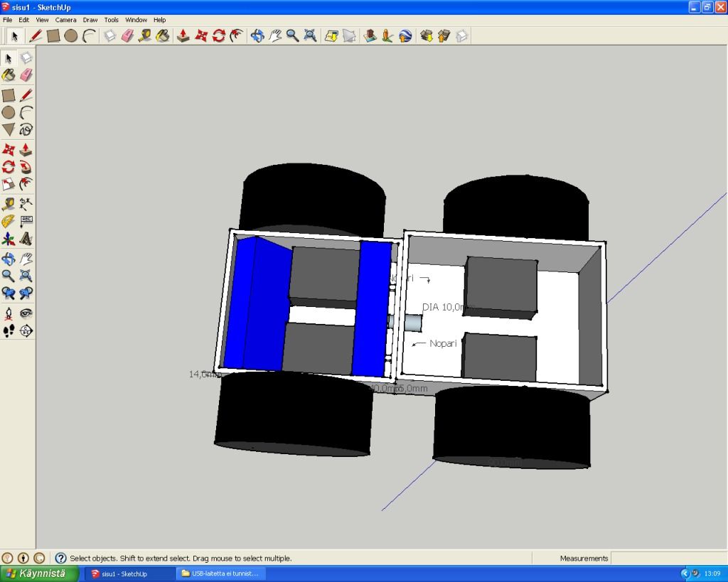Activate the Position Camera tool
Image resolution: width=728 pixels, height=582 pixels.
9,313
